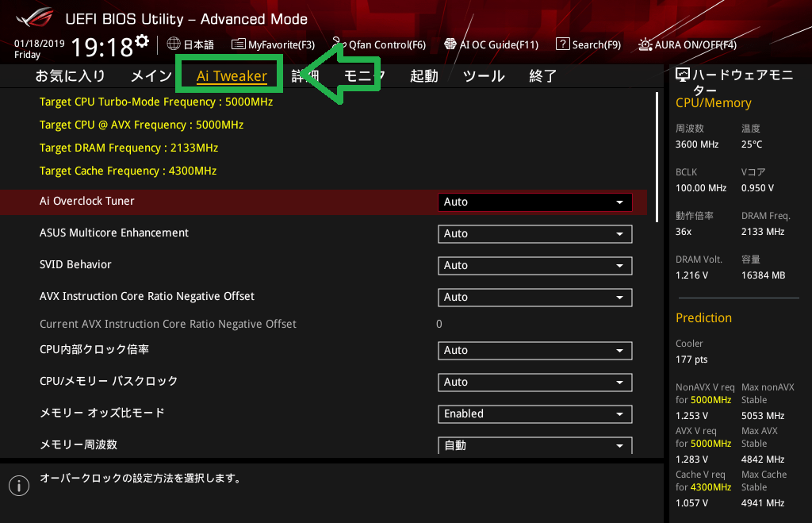Click Current AVX Instruction Core Ratio Negative Offset
This screenshot has width=812, height=523.
(168, 324)
